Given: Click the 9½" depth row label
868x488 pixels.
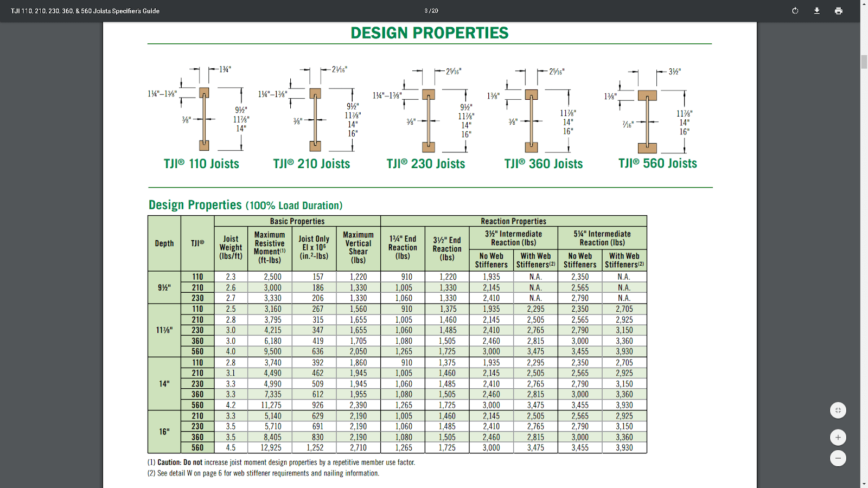Looking at the screenshot, I should click(x=164, y=287).
